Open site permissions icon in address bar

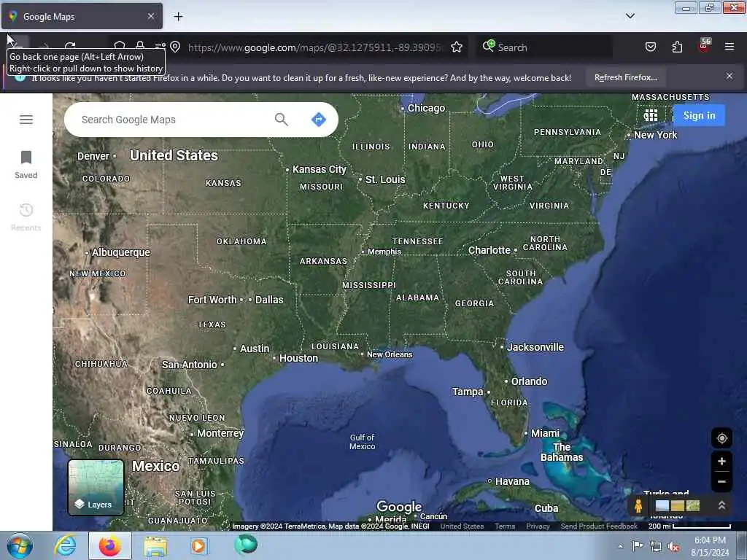(160, 46)
